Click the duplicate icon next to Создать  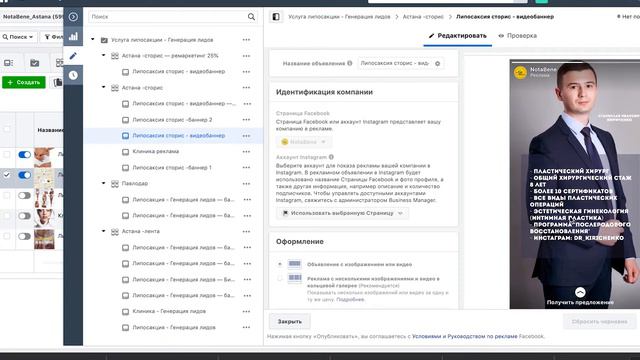58,82
